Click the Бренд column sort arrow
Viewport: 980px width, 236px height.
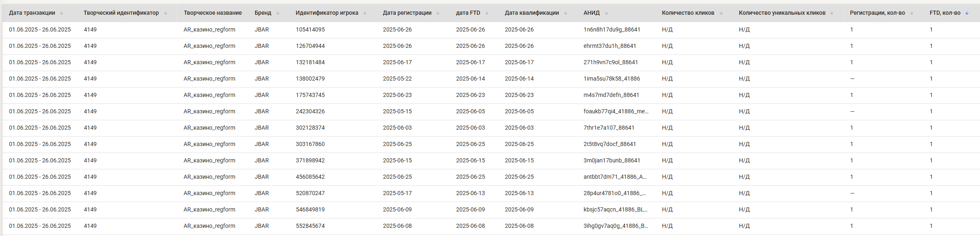point(278,13)
